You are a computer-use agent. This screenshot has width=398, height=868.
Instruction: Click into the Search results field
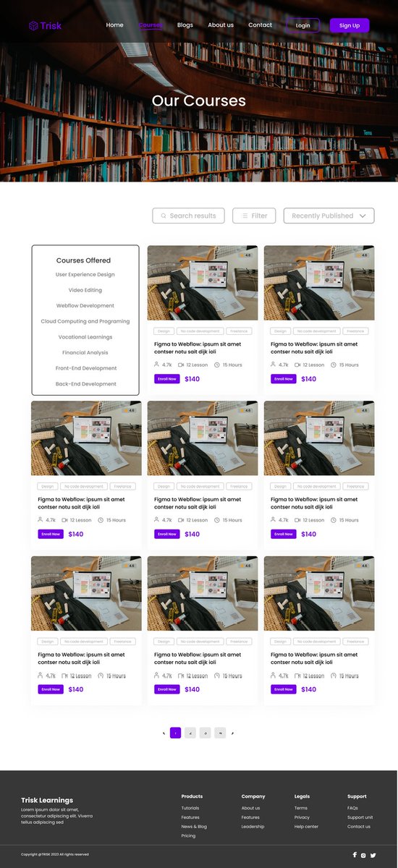[189, 216]
